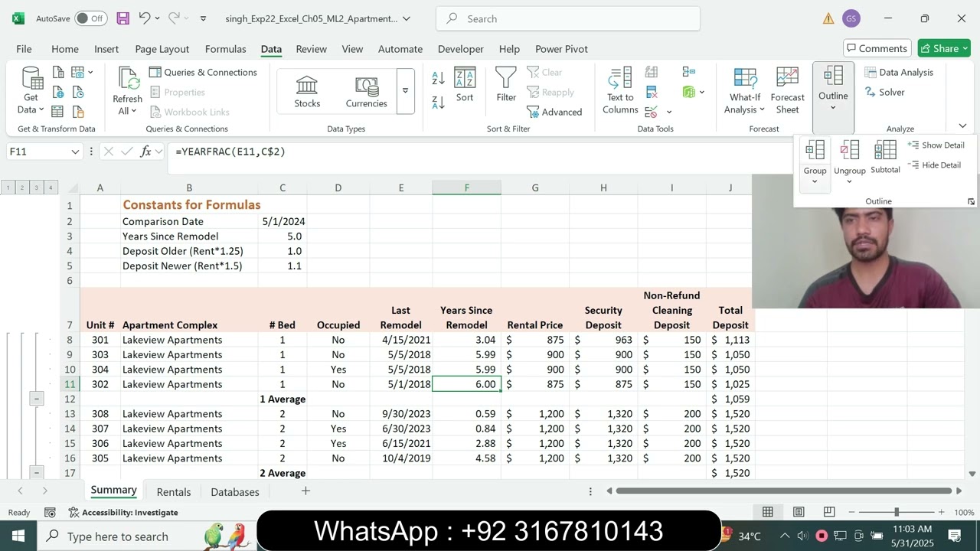The height and width of the screenshot is (551, 980).
Task: Select cell with 4/15/2021 date
Action: click(401, 340)
